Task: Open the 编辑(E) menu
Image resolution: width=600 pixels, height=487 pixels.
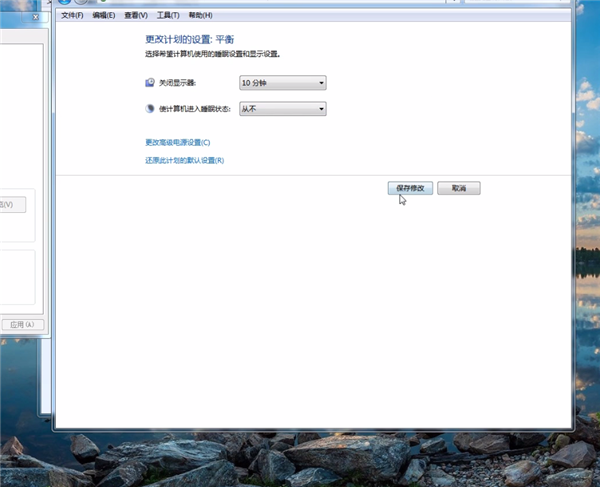Action: (x=104, y=15)
